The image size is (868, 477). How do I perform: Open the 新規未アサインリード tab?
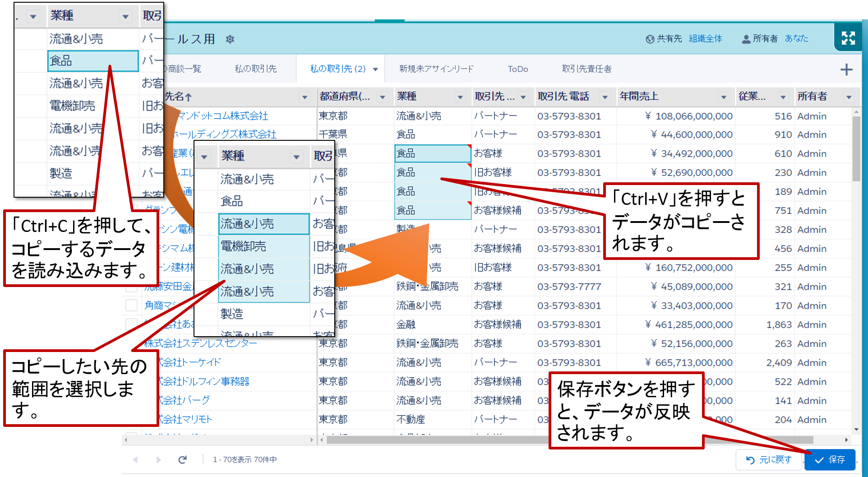[436, 69]
